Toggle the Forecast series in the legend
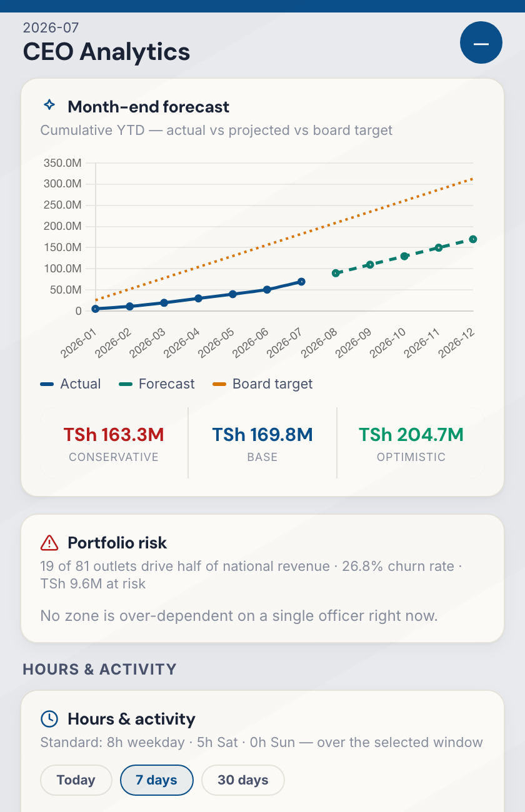This screenshot has width=525, height=812. (157, 384)
